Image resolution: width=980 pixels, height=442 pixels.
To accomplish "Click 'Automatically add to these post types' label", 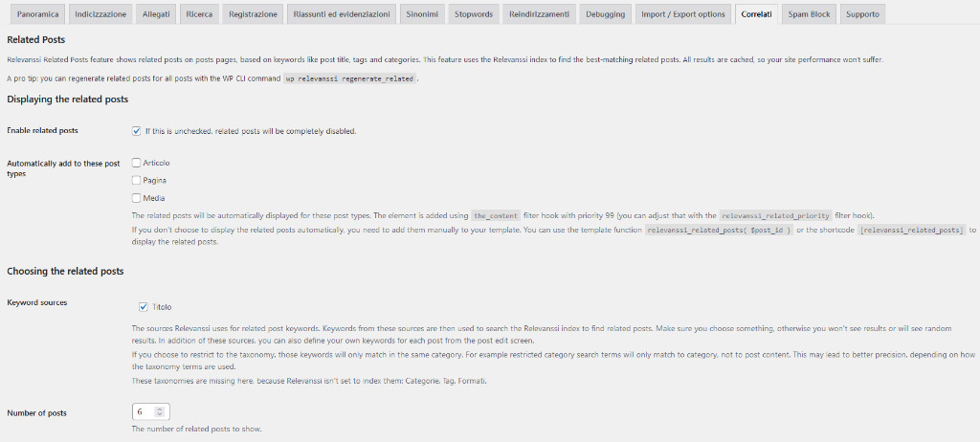I will (x=63, y=168).
